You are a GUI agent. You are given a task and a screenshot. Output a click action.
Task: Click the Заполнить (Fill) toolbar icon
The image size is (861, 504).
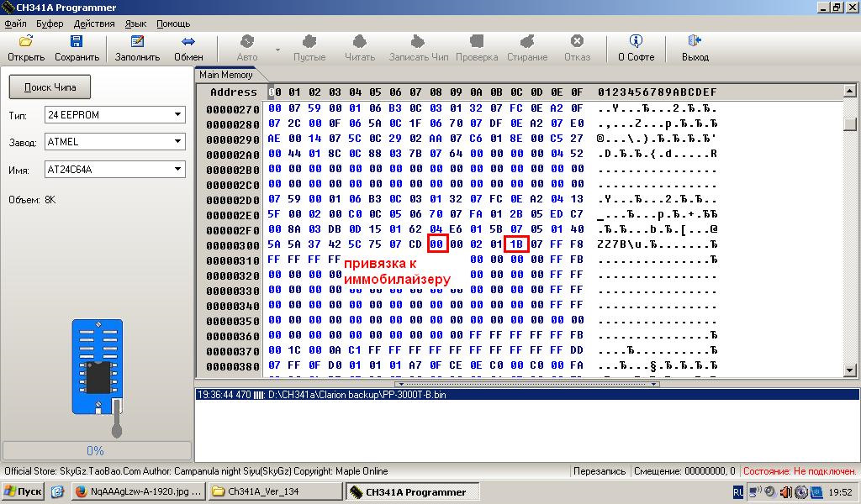137,41
